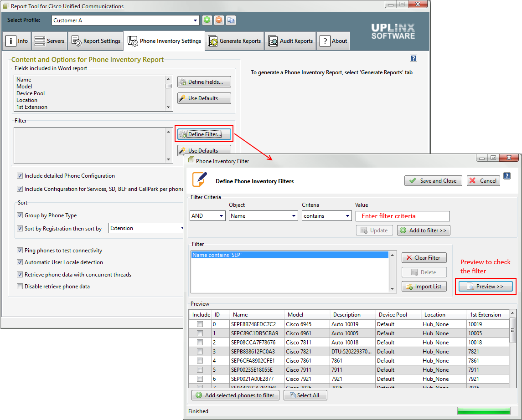Check Include box for SEPB838612FC0A3
522x420 pixels.
pos(200,351)
